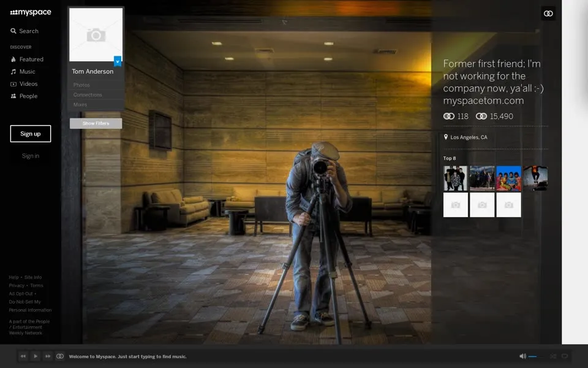588x368 pixels.
Task: Open the colorful costumed band Top 8 thumbnail
Action: 509,178
